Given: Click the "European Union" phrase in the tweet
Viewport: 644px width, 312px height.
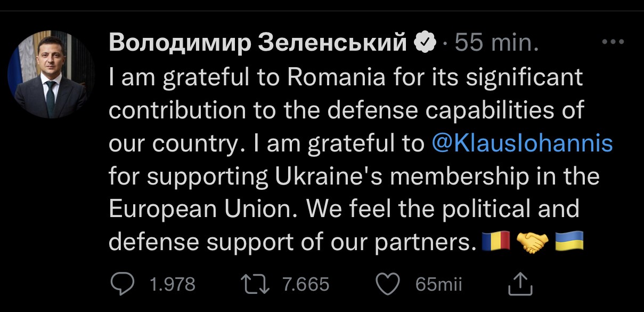Looking at the screenshot, I should (205, 209).
